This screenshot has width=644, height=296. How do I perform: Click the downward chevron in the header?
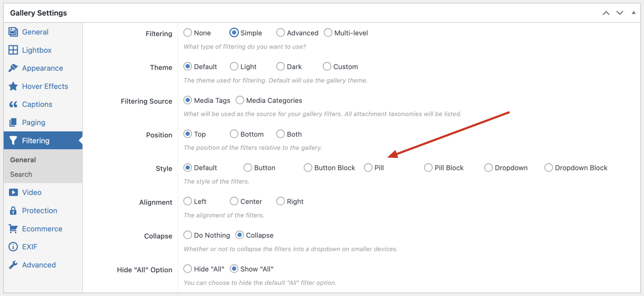tap(620, 13)
